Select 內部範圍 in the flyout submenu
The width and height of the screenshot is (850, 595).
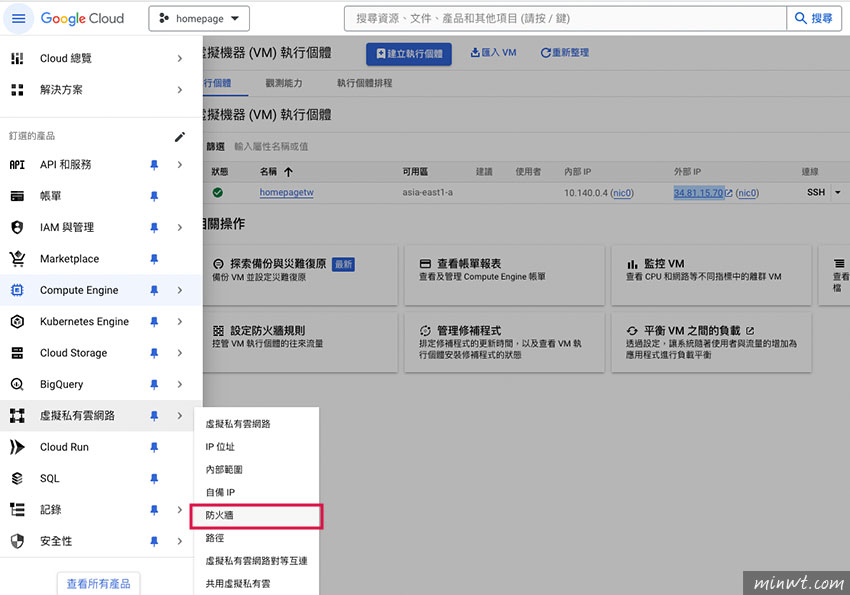(x=256, y=469)
